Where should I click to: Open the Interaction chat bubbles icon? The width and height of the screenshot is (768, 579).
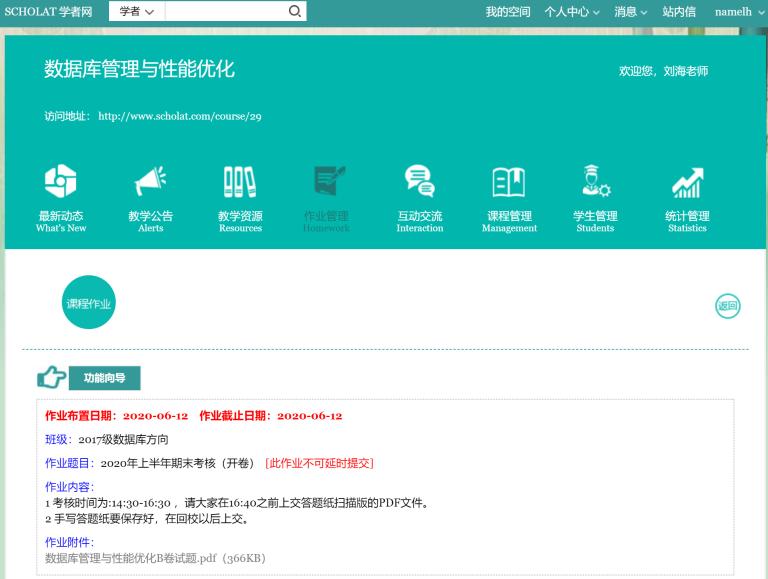(419, 183)
